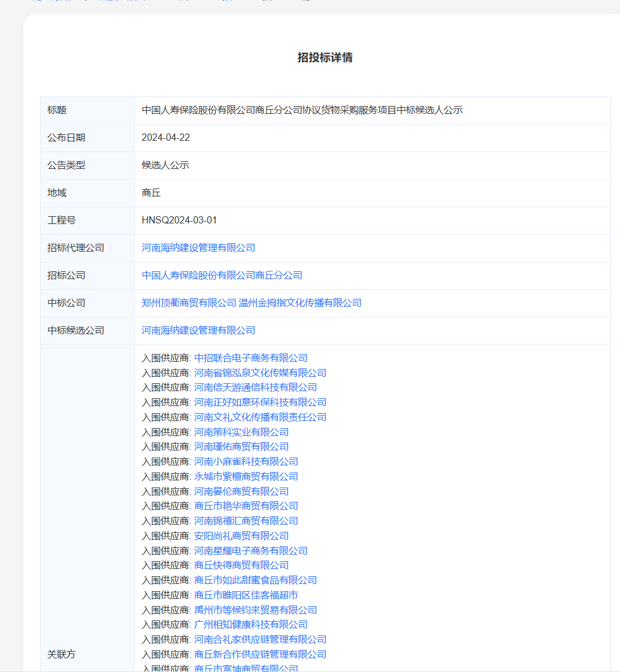The image size is (620, 672).
Task: Select supplier 广州相知健康科技有限公司
Action: (x=250, y=625)
